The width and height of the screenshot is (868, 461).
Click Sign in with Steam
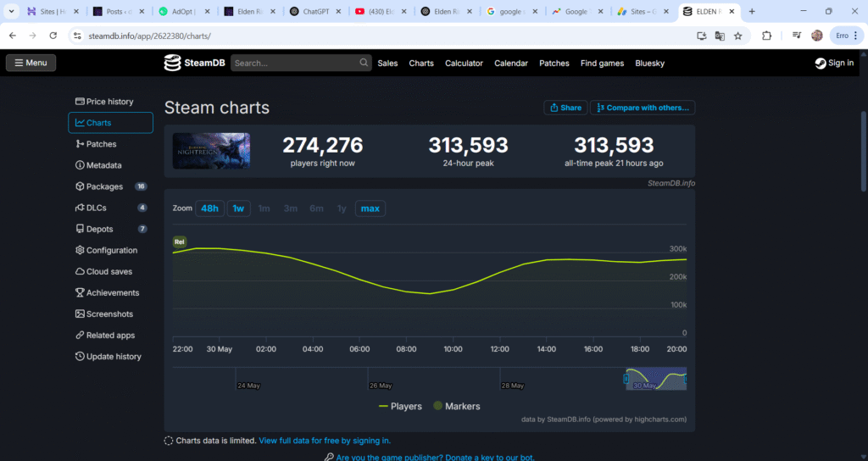[834, 63]
